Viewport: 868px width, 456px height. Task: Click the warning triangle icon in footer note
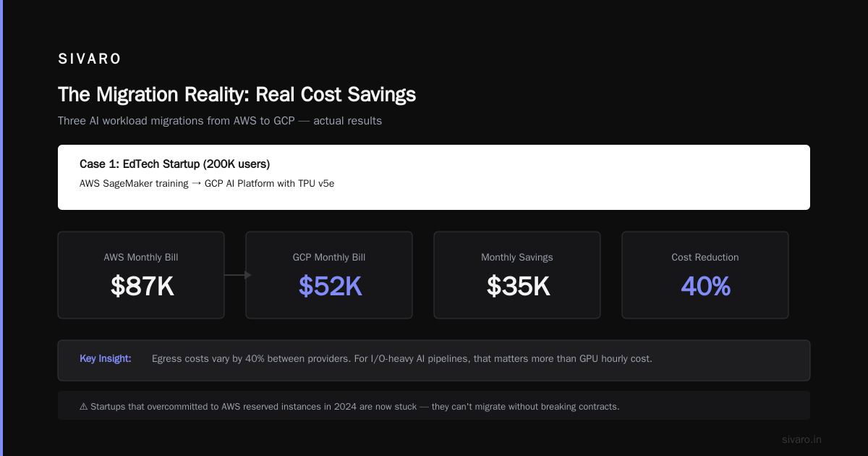coord(83,407)
